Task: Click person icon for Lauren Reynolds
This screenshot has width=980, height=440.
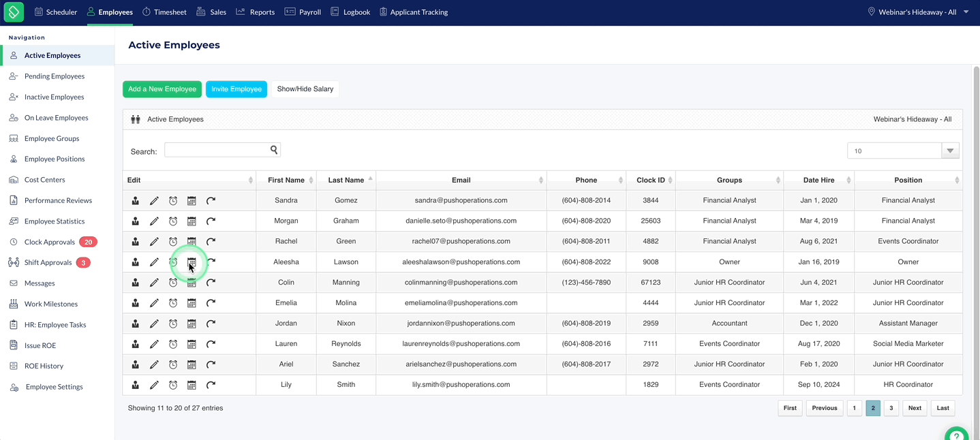Action: tap(136, 344)
